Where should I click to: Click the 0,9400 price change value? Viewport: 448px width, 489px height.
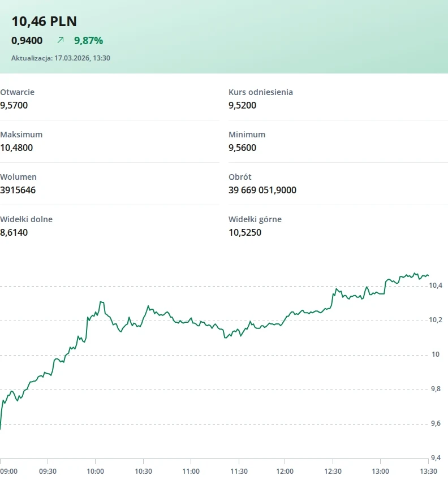pyautogui.click(x=27, y=41)
